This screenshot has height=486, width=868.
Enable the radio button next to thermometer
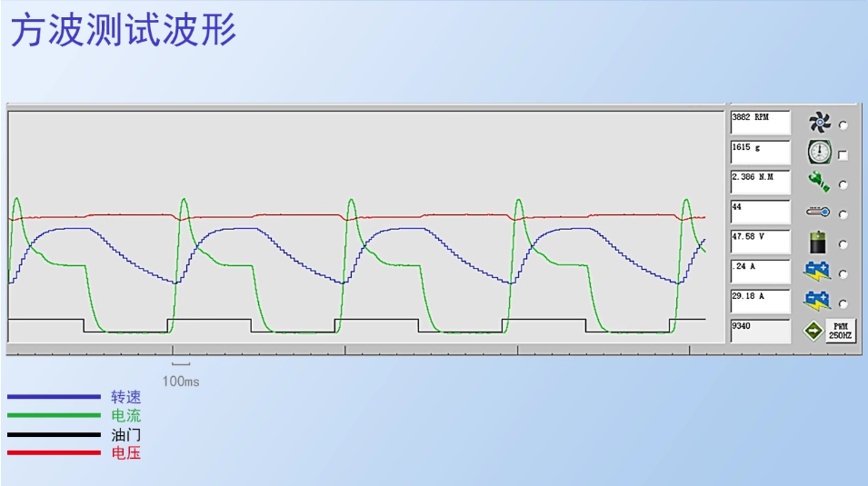tap(843, 215)
